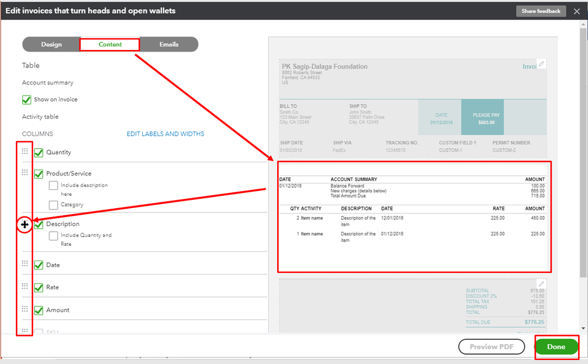Open the Emails tab
This screenshot has width=588, height=364.
point(169,44)
